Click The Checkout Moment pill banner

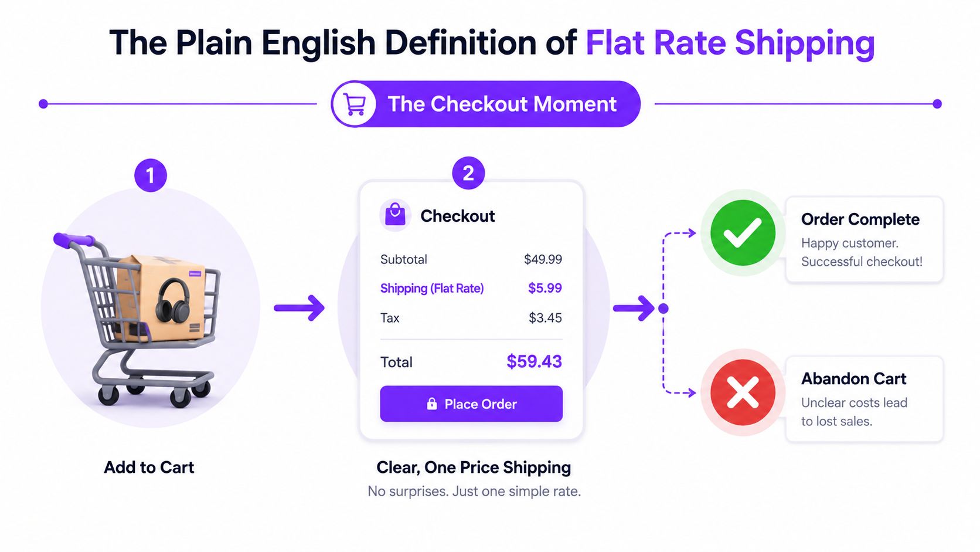(x=485, y=104)
